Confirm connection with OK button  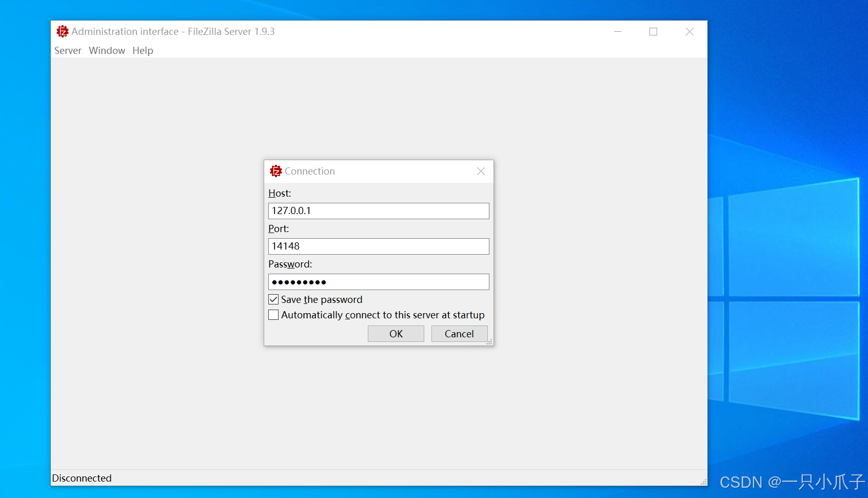(x=396, y=334)
